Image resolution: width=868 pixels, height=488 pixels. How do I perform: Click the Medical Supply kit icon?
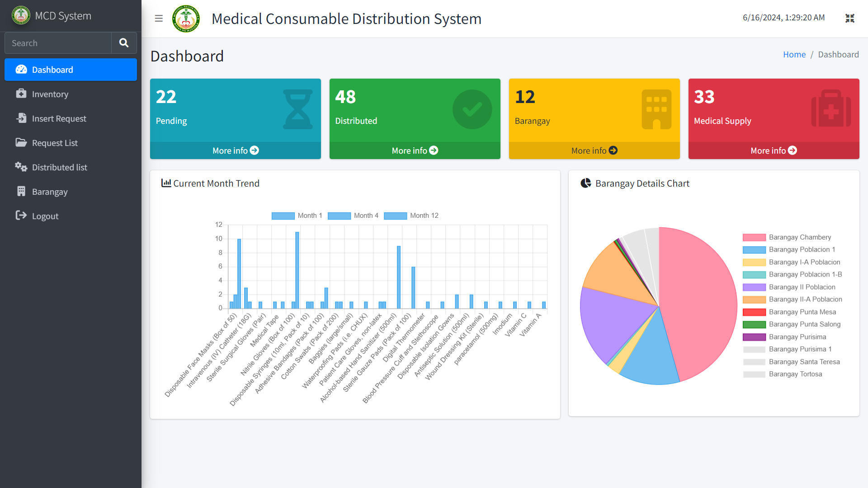point(830,109)
